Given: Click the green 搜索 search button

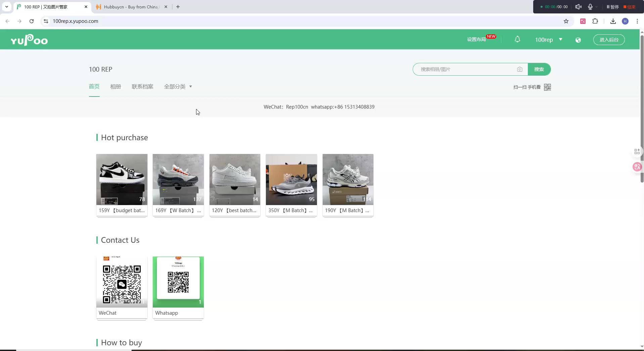Looking at the screenshot, I should pyautogui.click(x=539, y=69).
